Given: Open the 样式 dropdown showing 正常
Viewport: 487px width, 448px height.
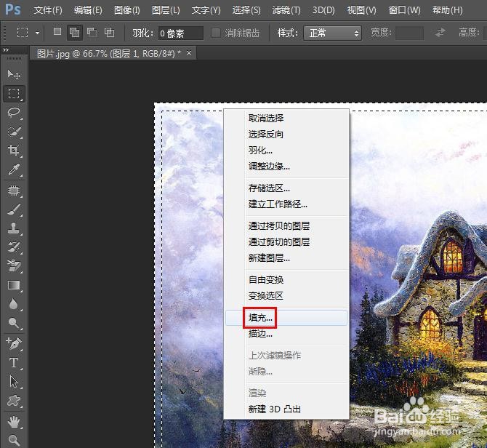Looking at the screenshot, I should pos(332,33).
